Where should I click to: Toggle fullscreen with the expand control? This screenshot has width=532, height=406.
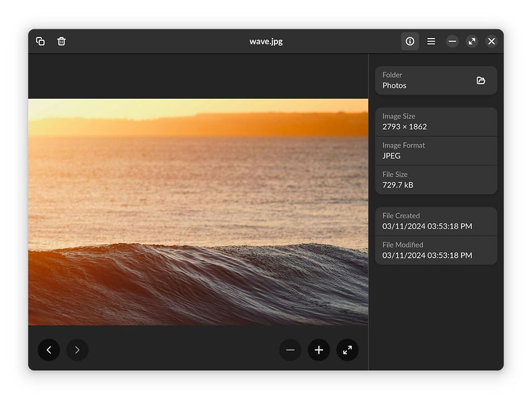click(472, 41)
